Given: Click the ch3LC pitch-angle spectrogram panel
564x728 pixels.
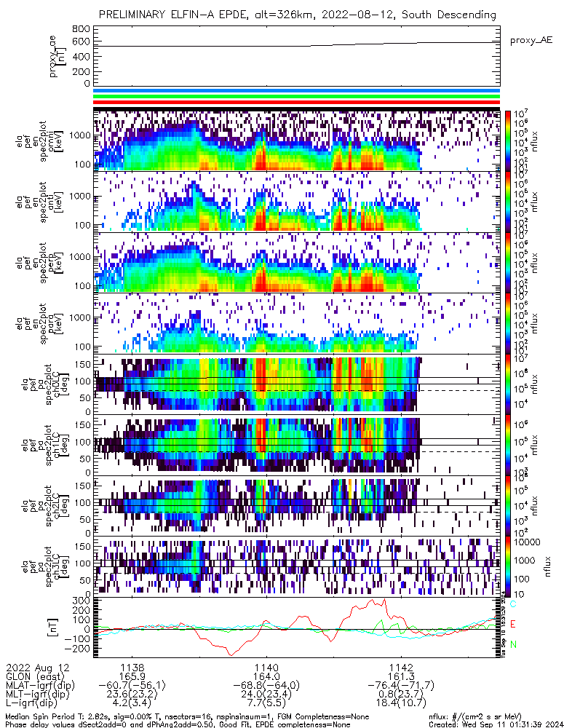Looking at the screenshot, I should pyautogui.click(x=297, y=566).
